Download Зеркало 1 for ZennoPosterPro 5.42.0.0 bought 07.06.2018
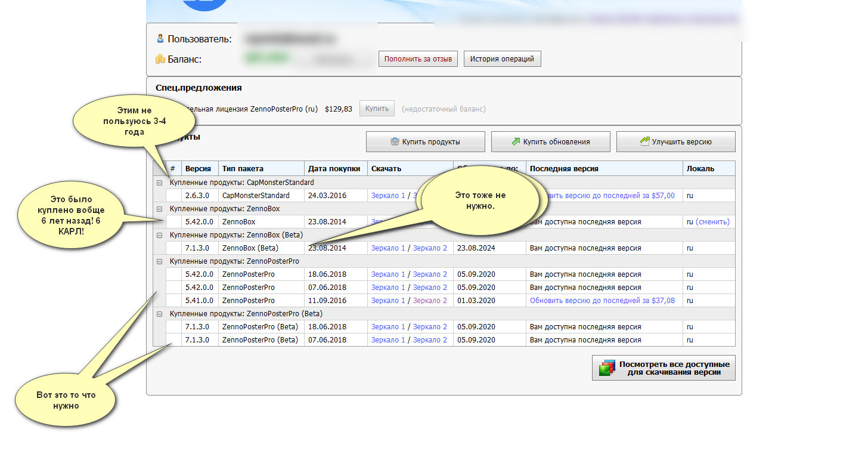Screen dimensions: 868x457 point(388,288)
